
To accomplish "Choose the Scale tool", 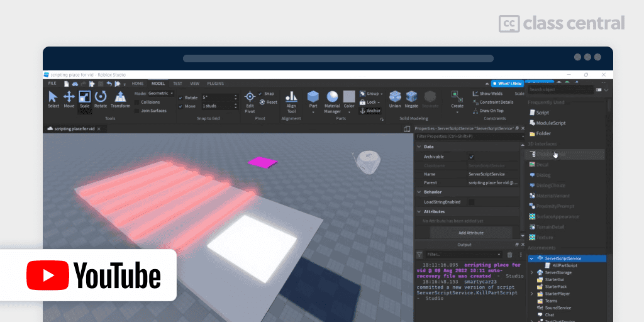I will 85,100.
